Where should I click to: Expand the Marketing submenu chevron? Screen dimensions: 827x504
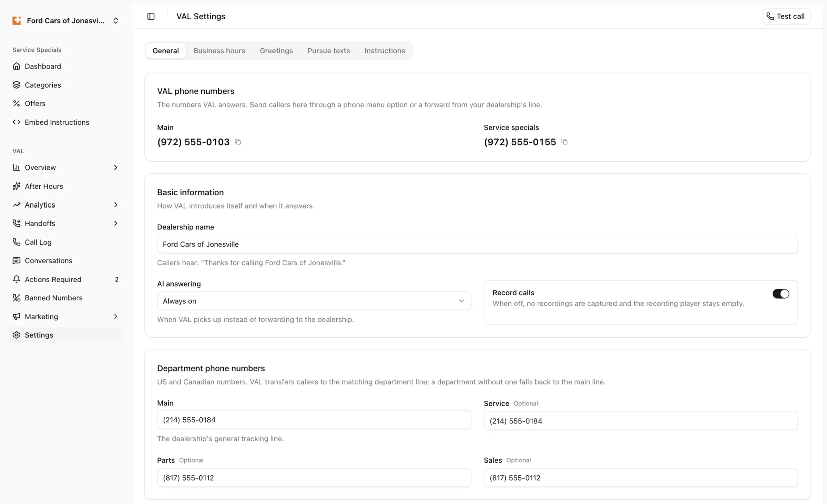(x=116, y=316)
